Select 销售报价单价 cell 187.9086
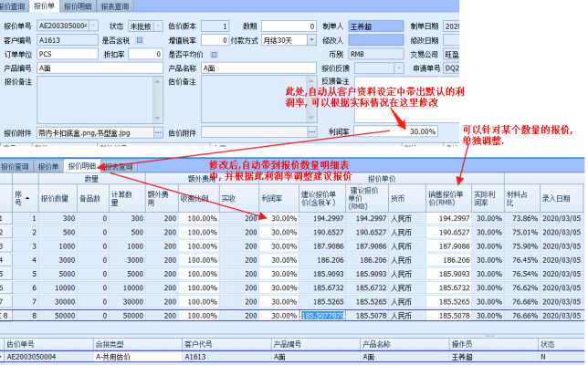The image size is (588, 376). [x=448, y=246]
